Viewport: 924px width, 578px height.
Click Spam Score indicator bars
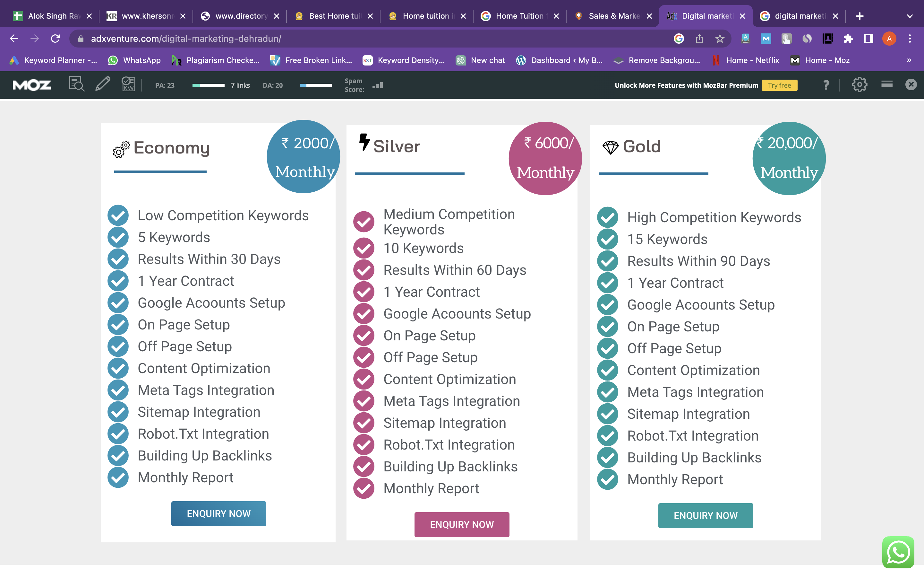point(378,85)
